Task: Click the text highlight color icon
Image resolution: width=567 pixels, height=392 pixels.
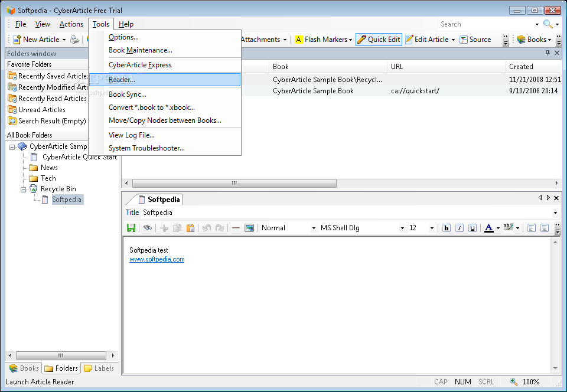Action: 509,228
